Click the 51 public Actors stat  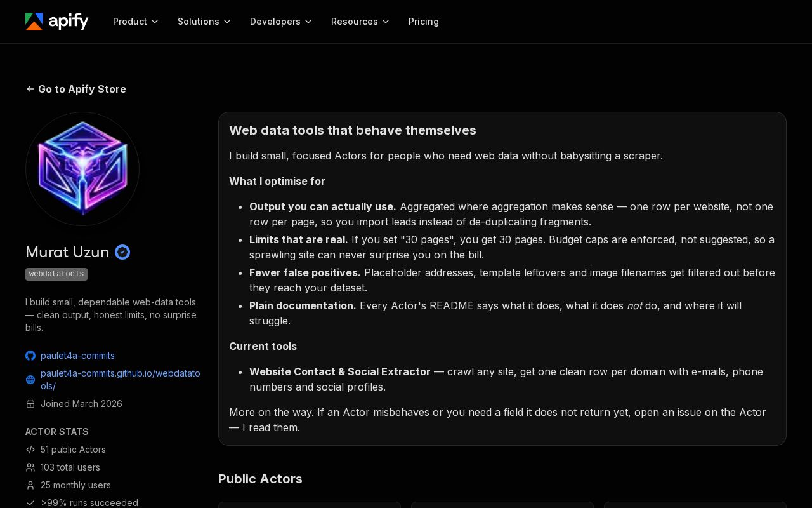(x=73, y=450)
